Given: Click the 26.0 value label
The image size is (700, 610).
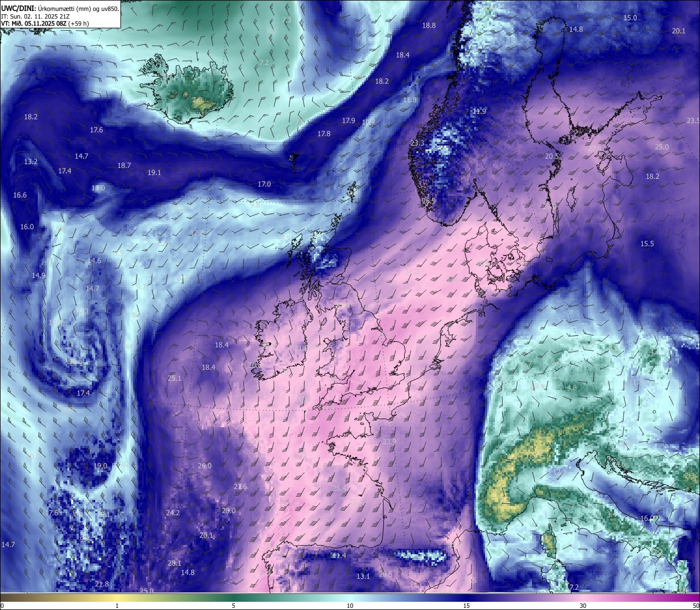Looking at the screenshot, I should [x=205, y=466].
